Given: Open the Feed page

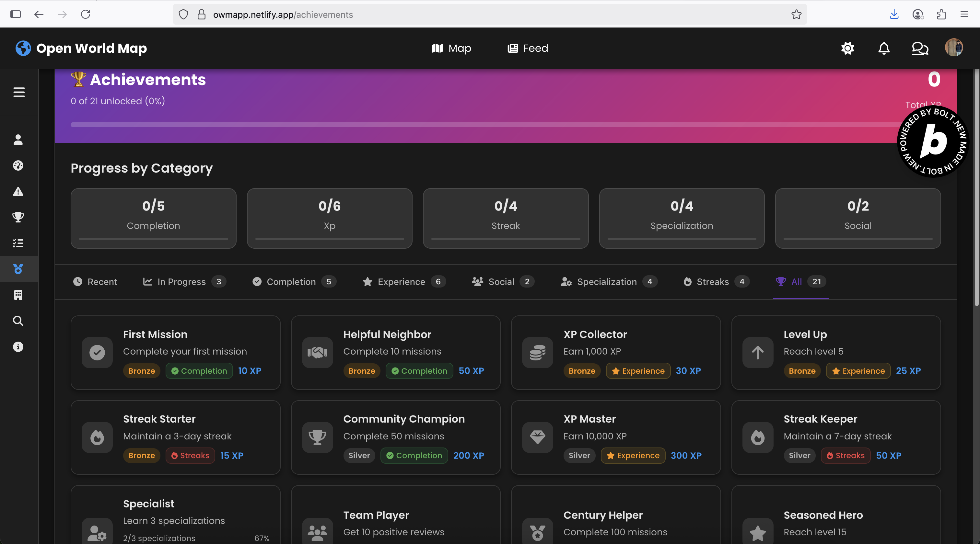Looking at the screenshot, I should (x=528, y=48).
